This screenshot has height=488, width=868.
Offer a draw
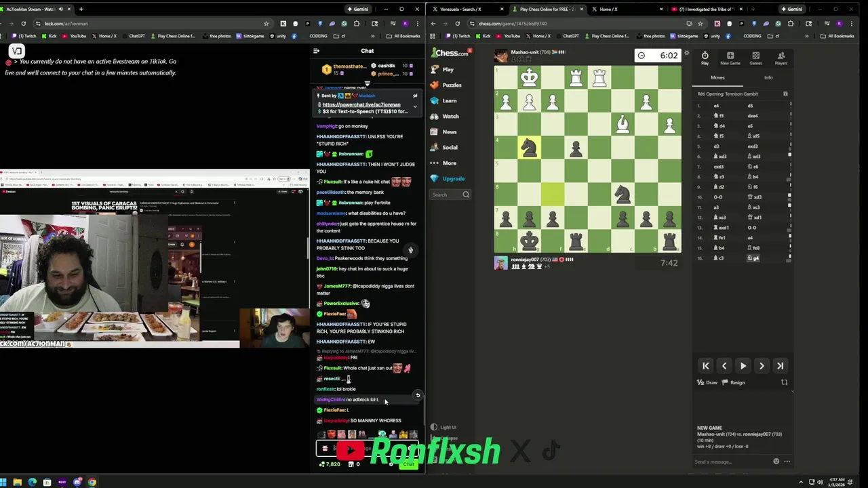click(707, 382)
